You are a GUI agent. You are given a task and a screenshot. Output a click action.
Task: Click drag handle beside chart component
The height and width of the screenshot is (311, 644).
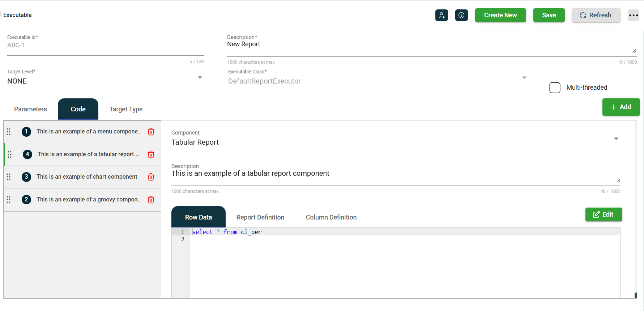pos(9,177)
